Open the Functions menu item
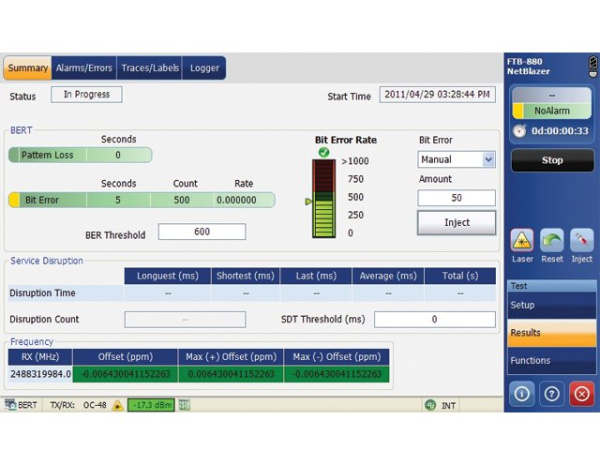 (x=550, y=360)
